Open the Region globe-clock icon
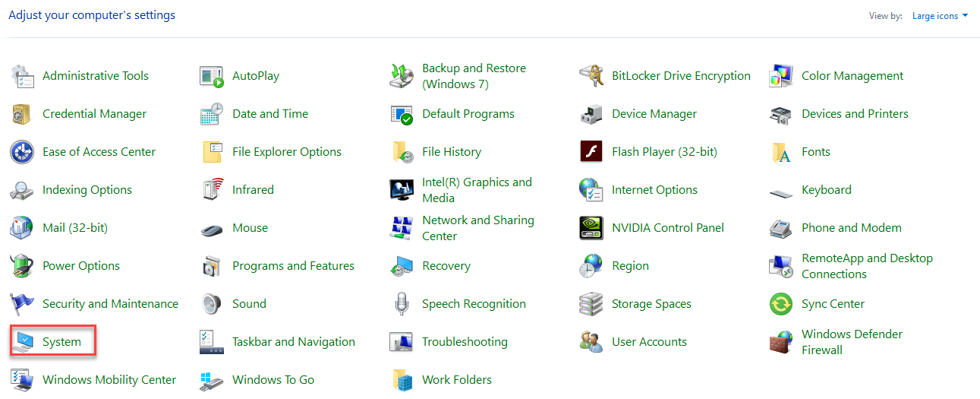Viewport: 980px width, 399px height. (x=591, y=266)
